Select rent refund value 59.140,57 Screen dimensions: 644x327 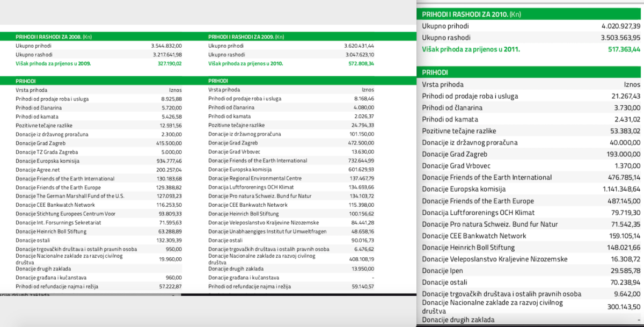[x=363, y=287]
